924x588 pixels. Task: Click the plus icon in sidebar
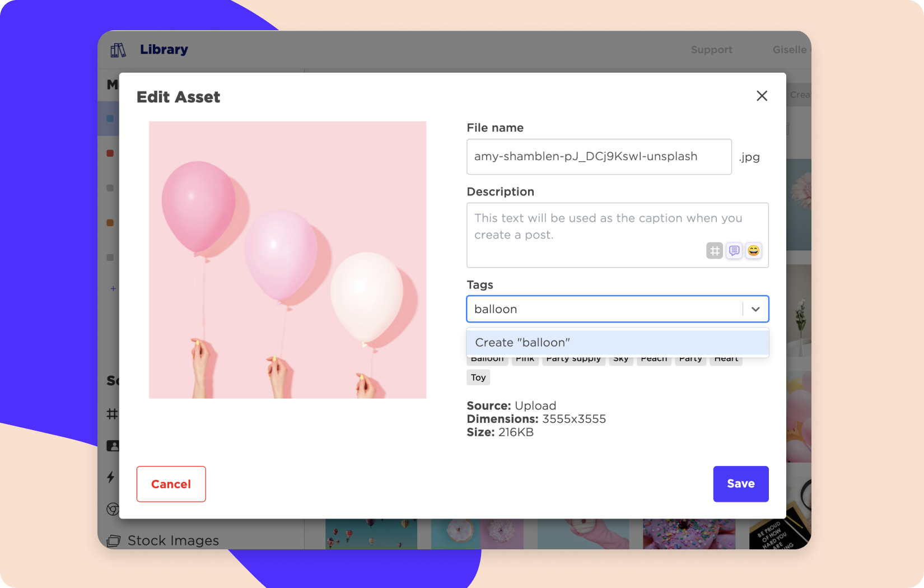(113, 288)
